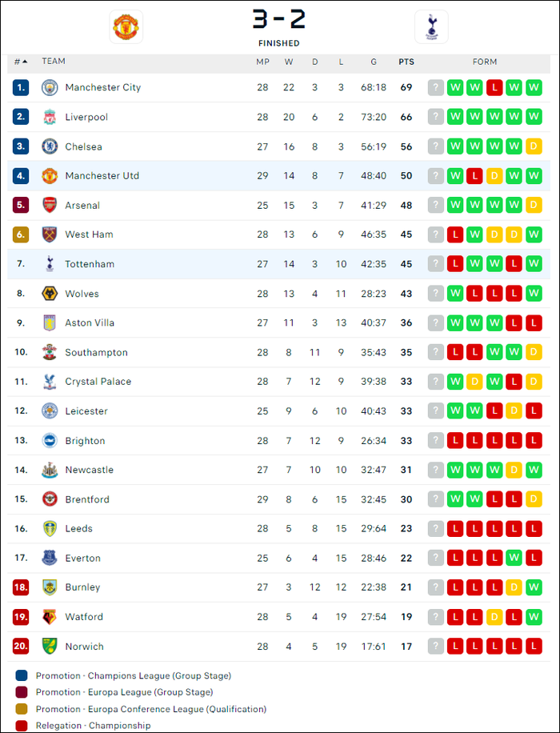Sort standings by MP column header
Image resolution: width=560 pixels, height=733 pixels.
(262, 62)
